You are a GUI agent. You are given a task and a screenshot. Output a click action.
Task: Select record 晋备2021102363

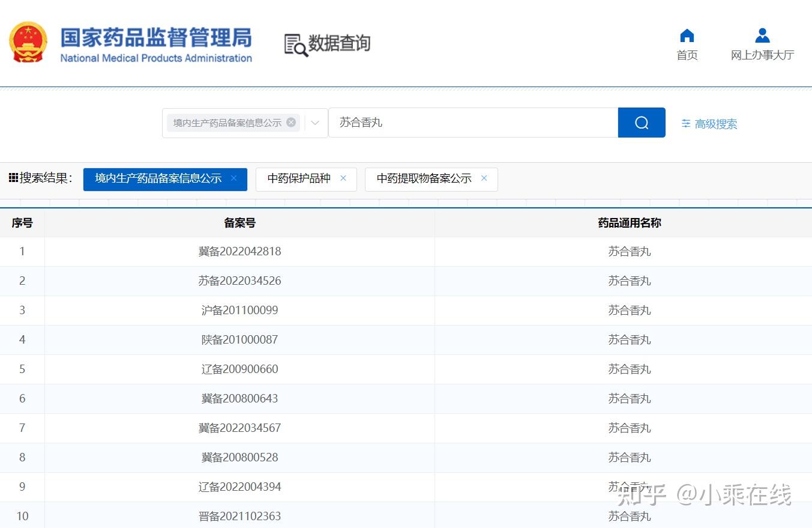[239, 517]
